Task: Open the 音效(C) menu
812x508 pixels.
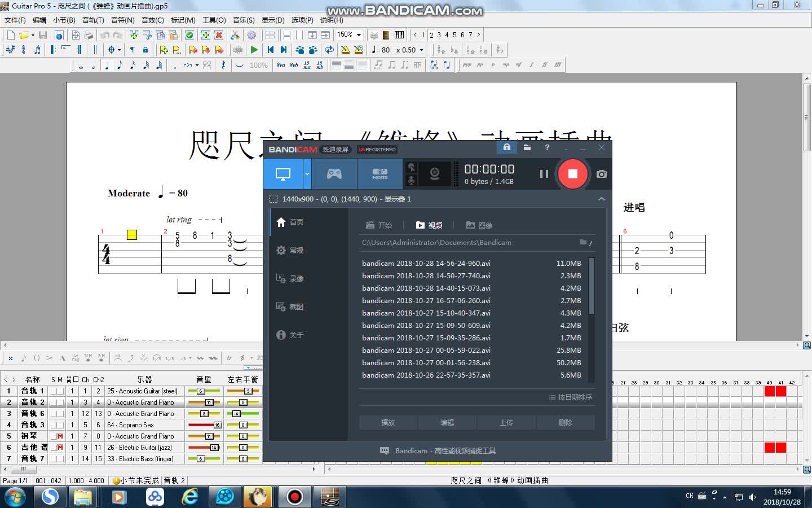Action: tap(152, 20)
